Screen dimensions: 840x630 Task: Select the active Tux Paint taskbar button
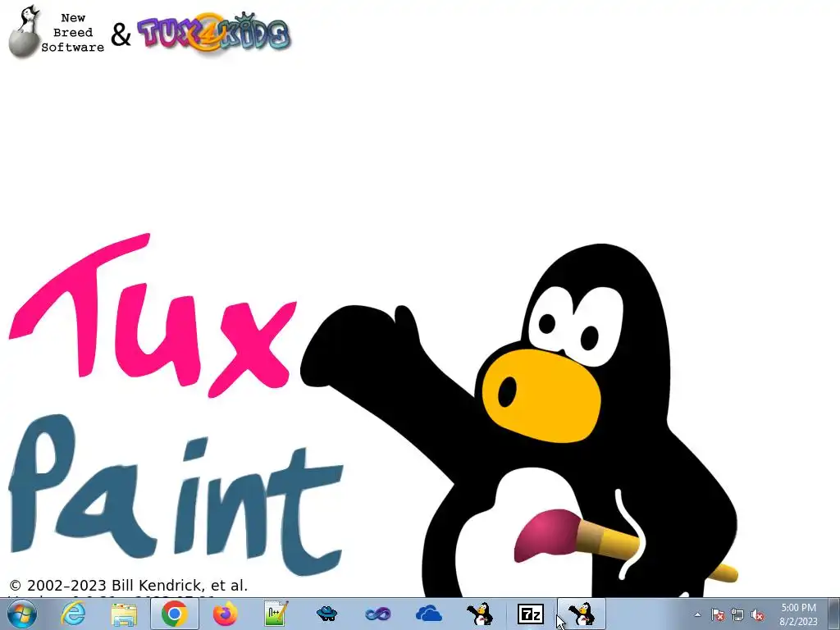point(582,614)
